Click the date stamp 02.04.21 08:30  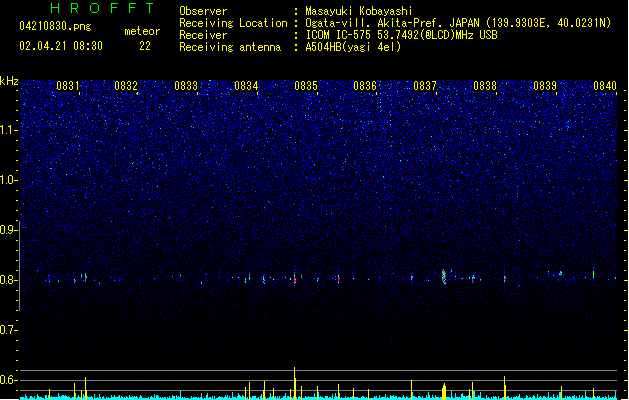[61, 46]
